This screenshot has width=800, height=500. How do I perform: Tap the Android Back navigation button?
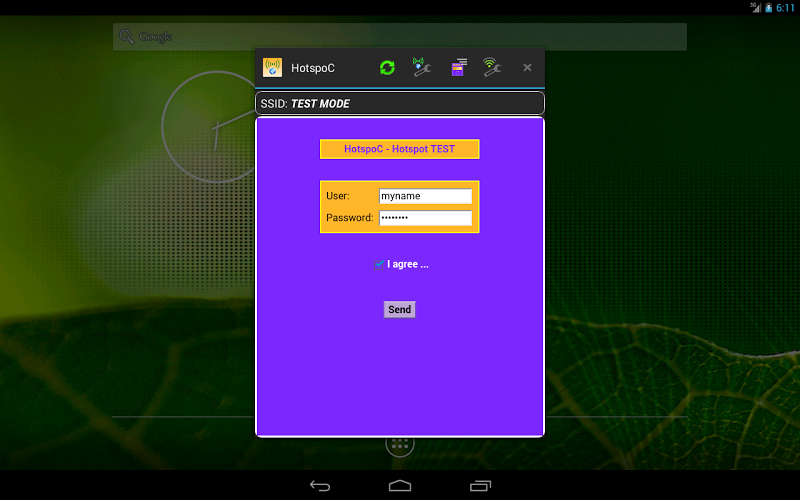point(320,486)
